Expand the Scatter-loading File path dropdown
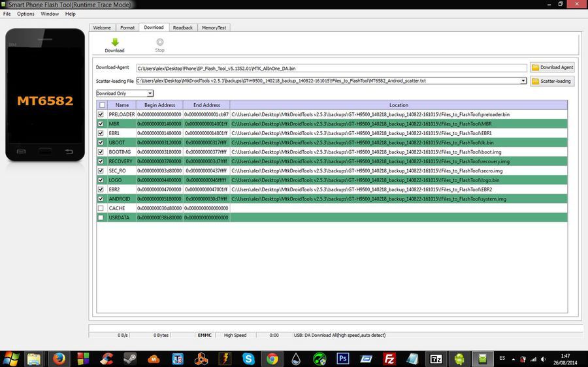588x367 pixels. pos(523,80)
